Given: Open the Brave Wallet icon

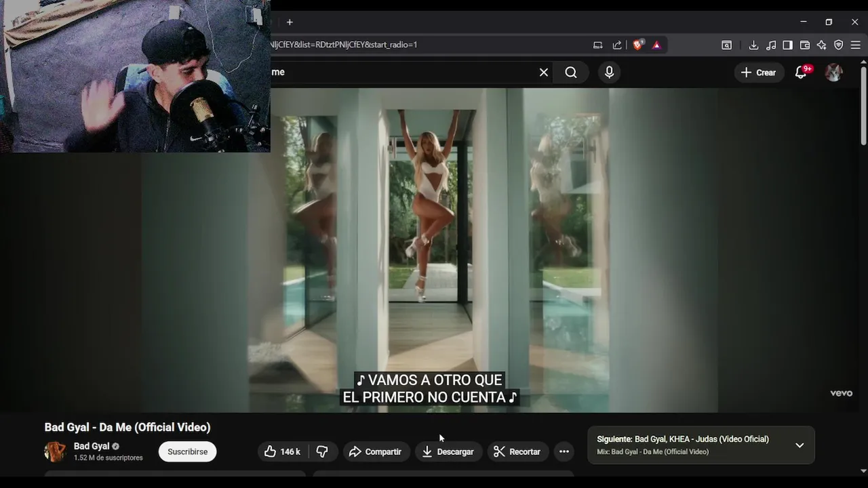Looking at the screenshot, I should point(805,45).
